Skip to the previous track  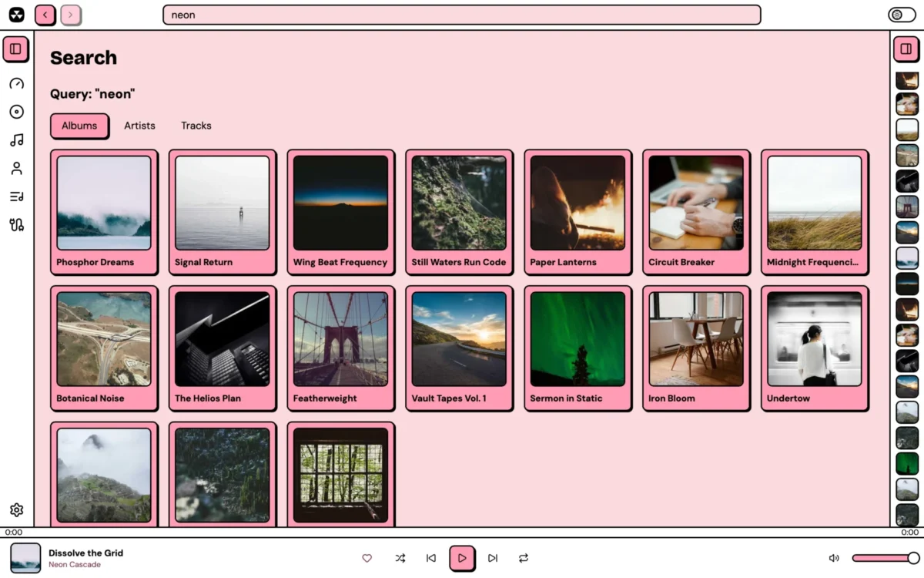pos(431,558)
